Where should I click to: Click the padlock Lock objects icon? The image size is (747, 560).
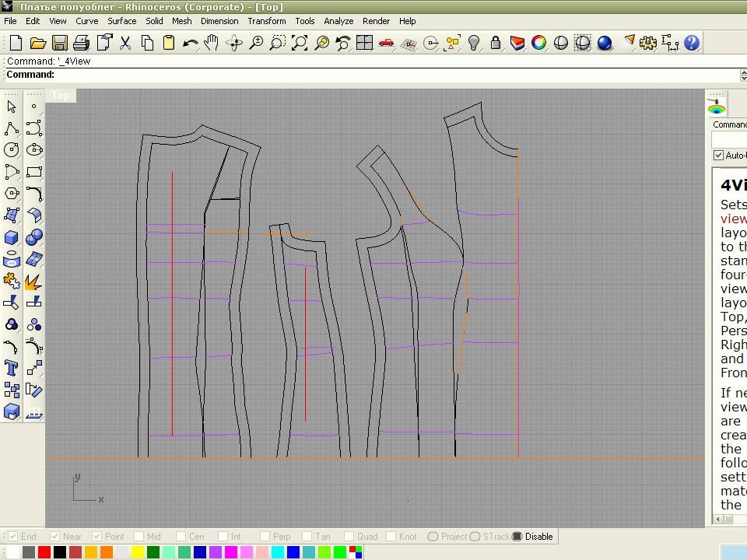click(495, 44)
